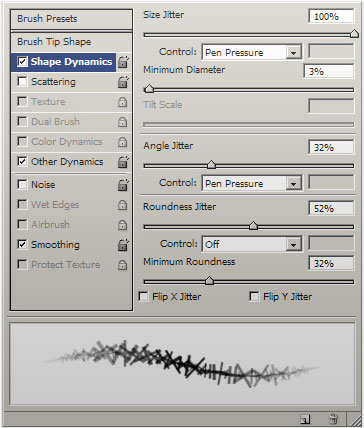Toggle the Texture checkbox
This screenshot has height=428, width=364.
click(22, 102)
